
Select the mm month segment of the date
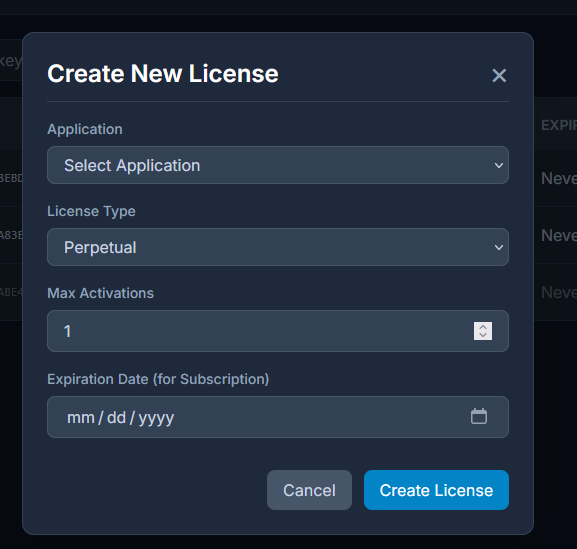81,418
